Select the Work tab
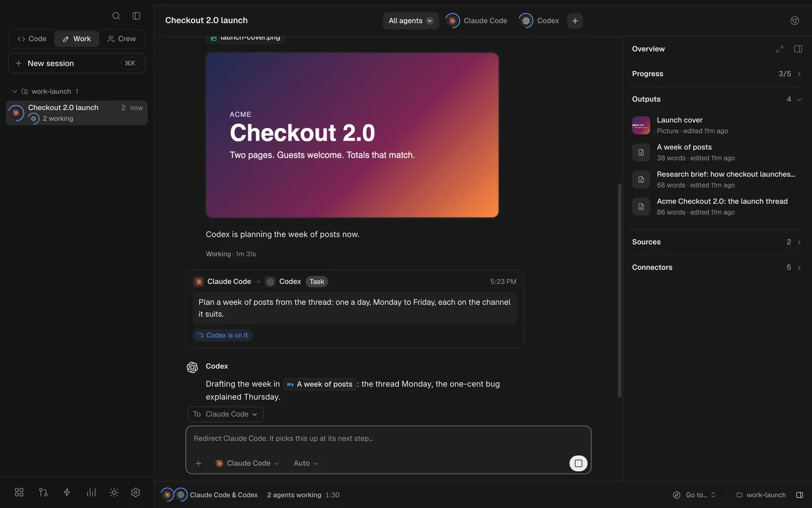Screen dimensions: 812x508 tap(77, 39)
